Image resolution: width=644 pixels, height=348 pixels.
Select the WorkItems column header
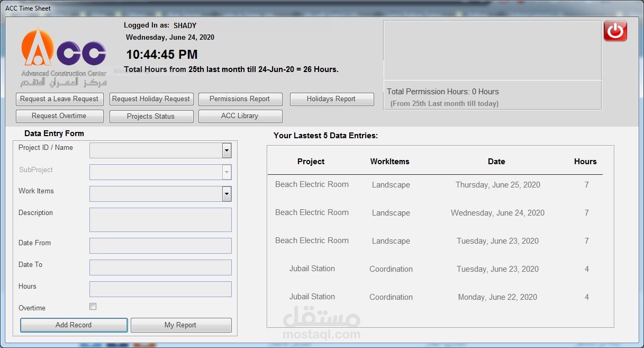coord(390,162)
